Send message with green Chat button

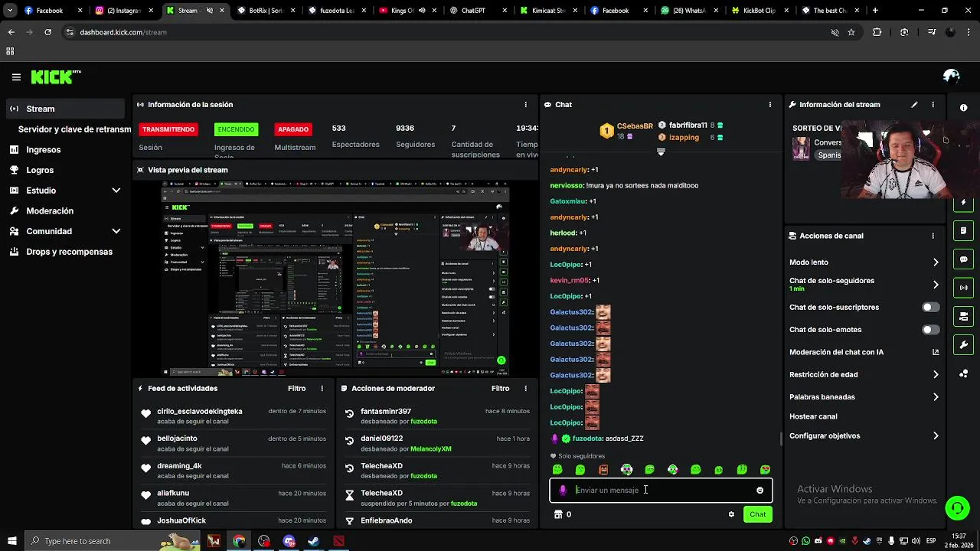(x=757, y=514)
